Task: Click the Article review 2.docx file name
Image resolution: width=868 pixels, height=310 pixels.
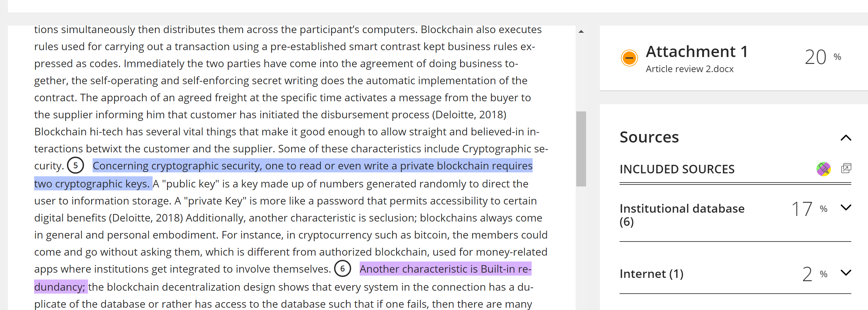Action: 689,69
